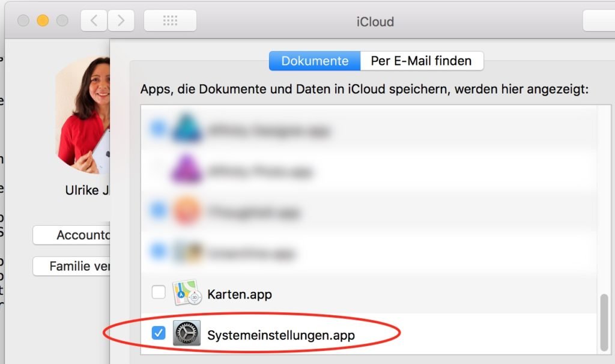Click the Familie verwalten button
The width and height of the screenshot is (615, 364).
pos(71,266)
